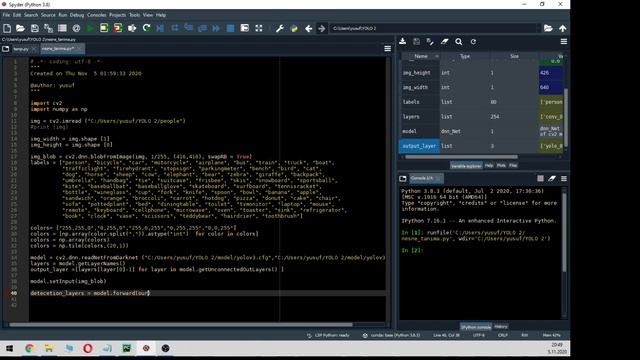Screen dimensions: 640x360
Task: Step over the current line in debugger
Action: click(175, 28)
